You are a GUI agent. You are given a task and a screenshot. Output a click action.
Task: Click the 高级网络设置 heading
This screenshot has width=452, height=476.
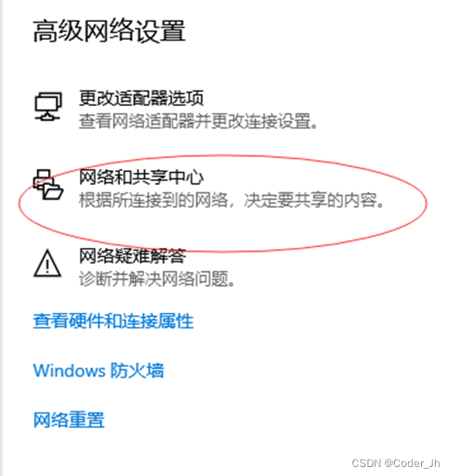pos(109,30)
